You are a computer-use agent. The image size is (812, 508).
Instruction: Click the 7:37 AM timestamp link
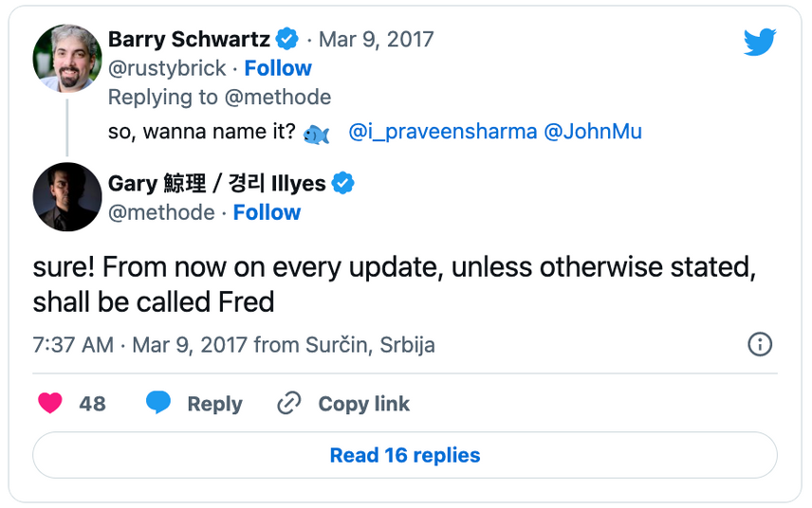click(73, 344)
